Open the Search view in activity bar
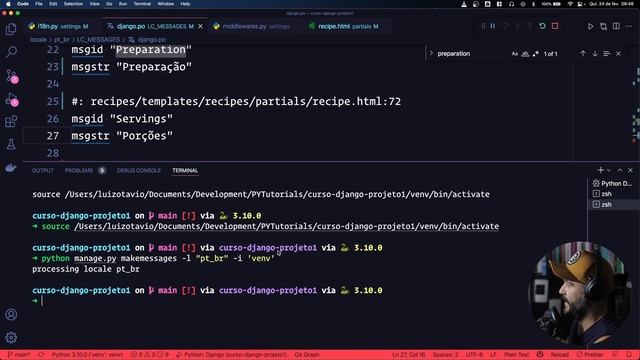 click(11, 52)
